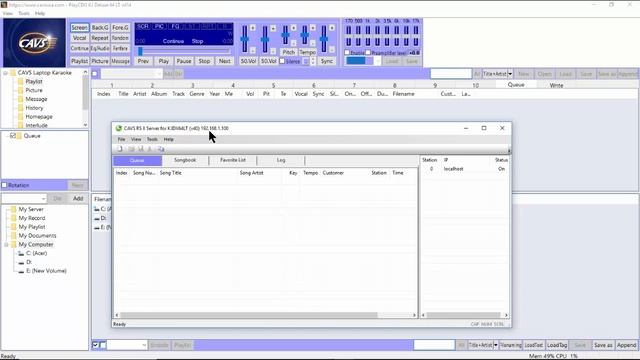
Task: Click the Picture button in control panel
Action: (100, 61)
